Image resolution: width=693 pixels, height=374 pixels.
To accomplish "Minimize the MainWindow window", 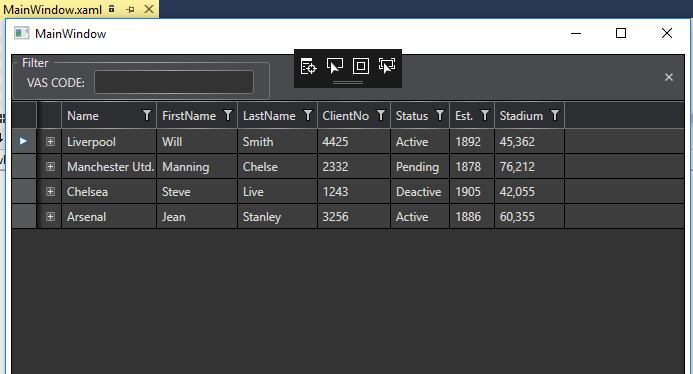I will (576, 33).
